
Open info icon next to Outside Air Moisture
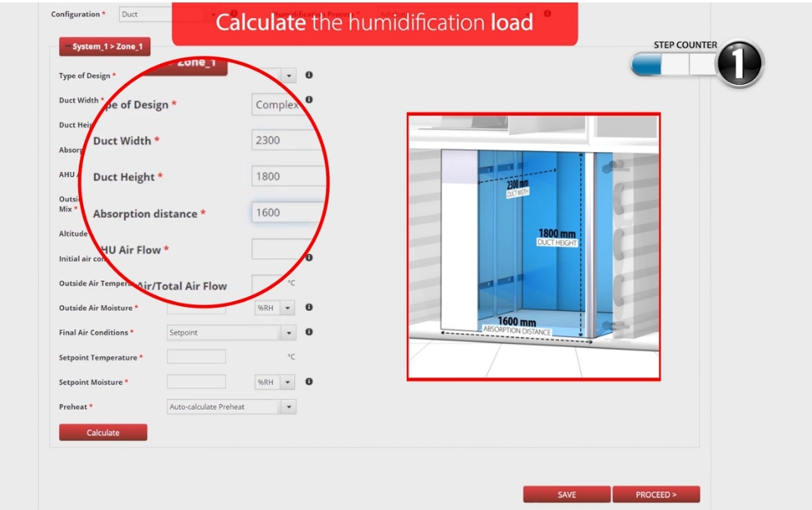pyautogui.click(x=309, y=308)
